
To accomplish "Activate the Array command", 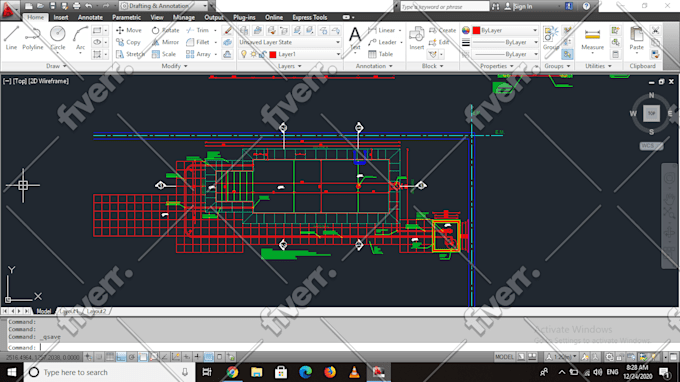I will 198,54.
